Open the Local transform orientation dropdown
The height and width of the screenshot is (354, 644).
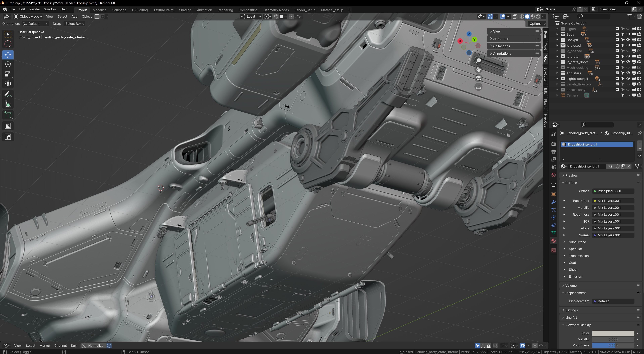tap(251, 16)
